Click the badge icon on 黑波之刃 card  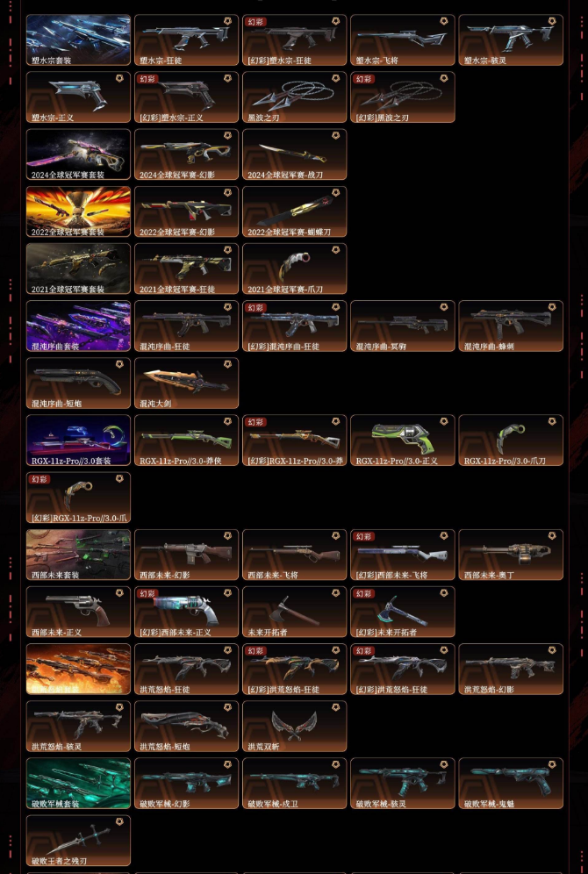335,79
